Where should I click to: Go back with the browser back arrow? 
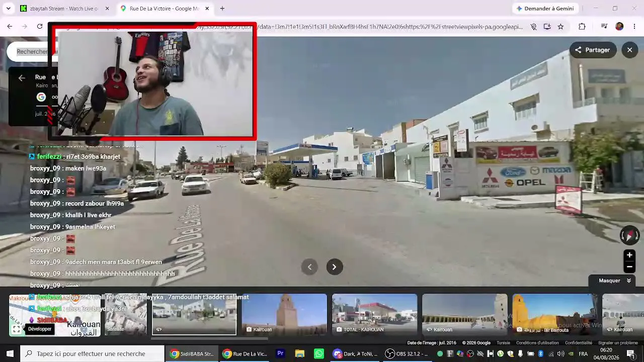point(10,27)
